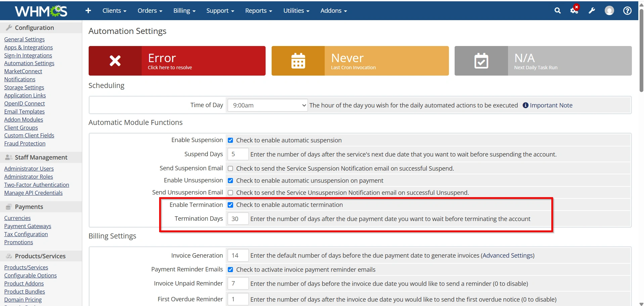Open the plus quick-add menu
The image size is (644, 306).
point(88,11)
